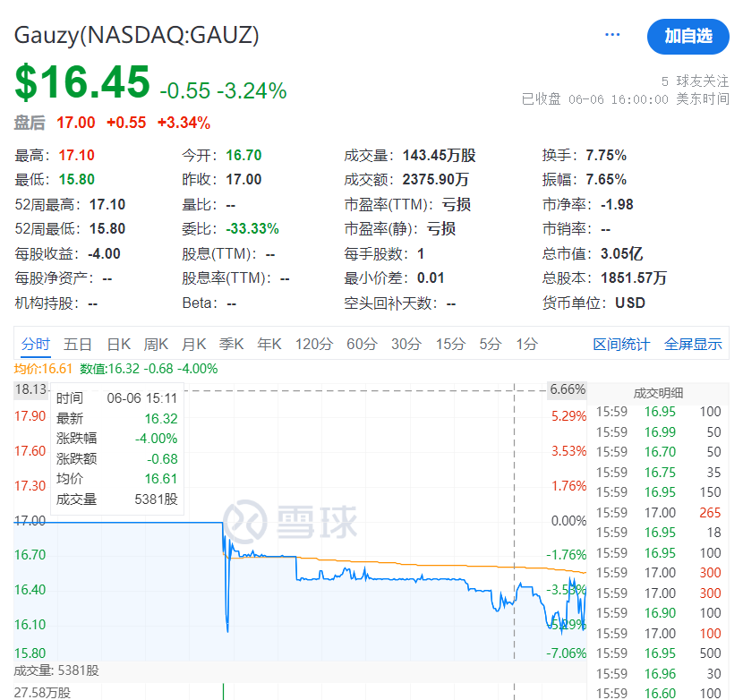Open the 区间统计 range statistics link
This screenshot has width=743, height=700.
tap(621, 345)
